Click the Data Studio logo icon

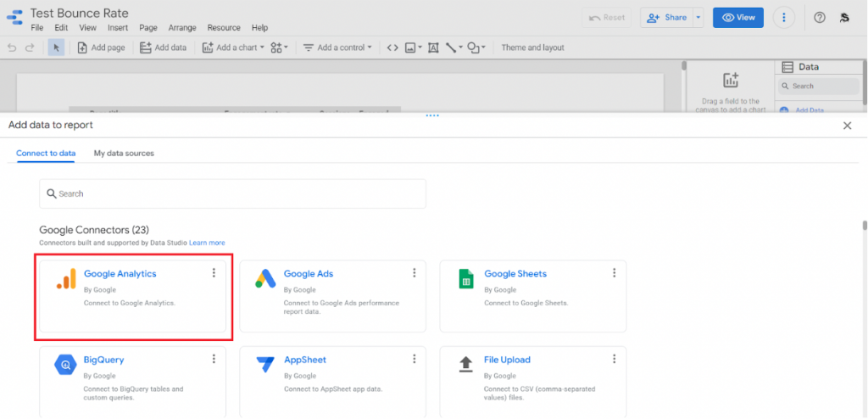pos(14,18)
